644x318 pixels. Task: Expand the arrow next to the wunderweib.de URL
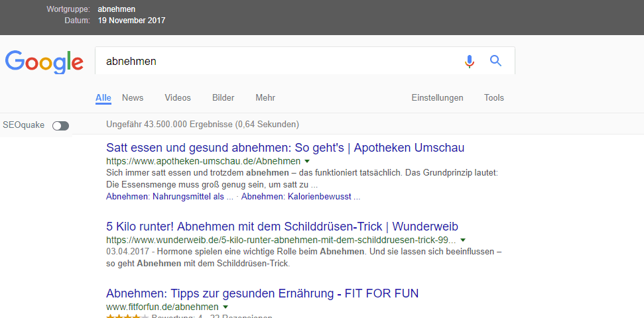(463, 240)
